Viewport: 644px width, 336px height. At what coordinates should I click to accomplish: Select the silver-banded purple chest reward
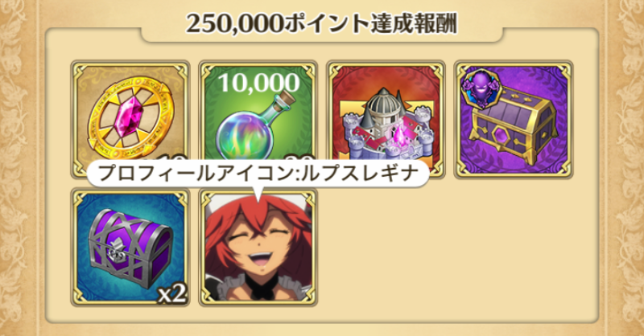click(x=130, y=248)
